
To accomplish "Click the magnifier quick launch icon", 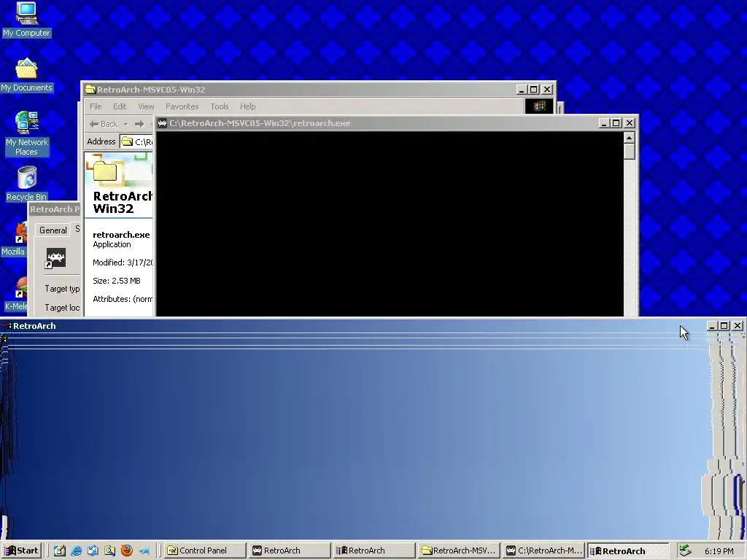I will click(x=110, y=551).
